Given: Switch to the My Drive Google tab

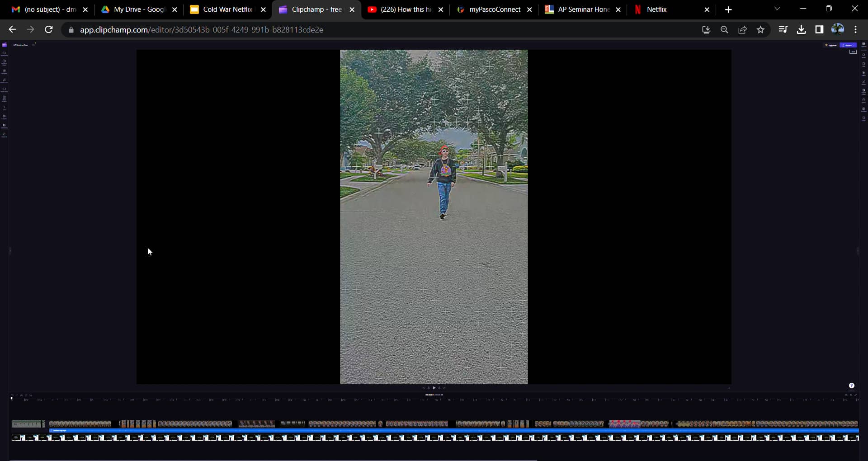Looking at the screenshot, I should coord(136,9).
